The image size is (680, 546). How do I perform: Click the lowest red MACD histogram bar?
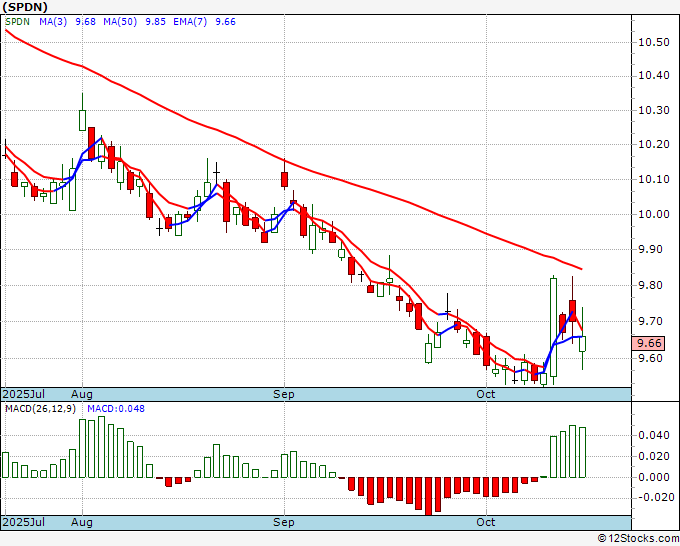[428, 496]
